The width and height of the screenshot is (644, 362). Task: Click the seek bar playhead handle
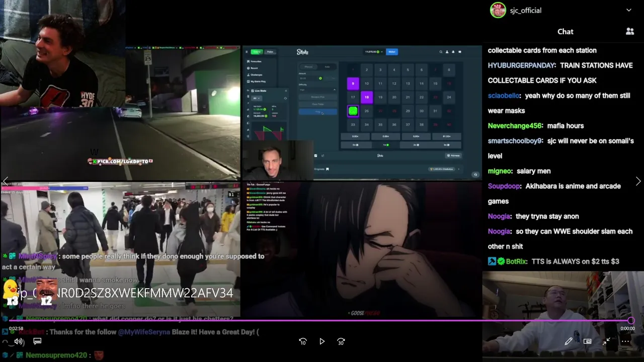pos(631,320)
